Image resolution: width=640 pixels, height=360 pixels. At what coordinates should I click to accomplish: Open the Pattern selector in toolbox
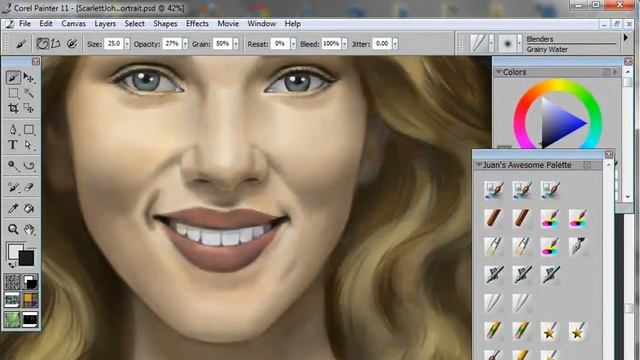pyautogui.click(x=12, y=300)
